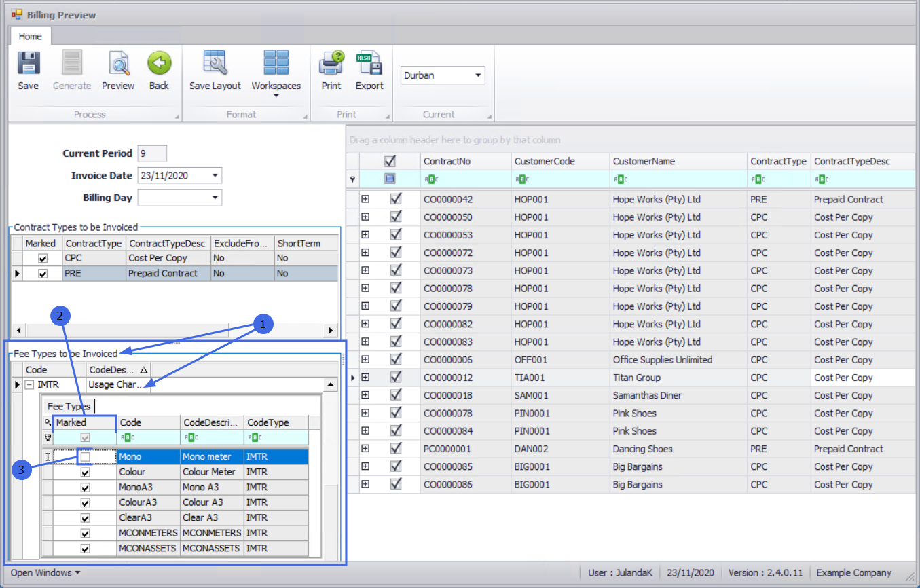Viewport: 920px width, 588px height.
Task: Sort by the CustomerName column header
Action: 677,162
